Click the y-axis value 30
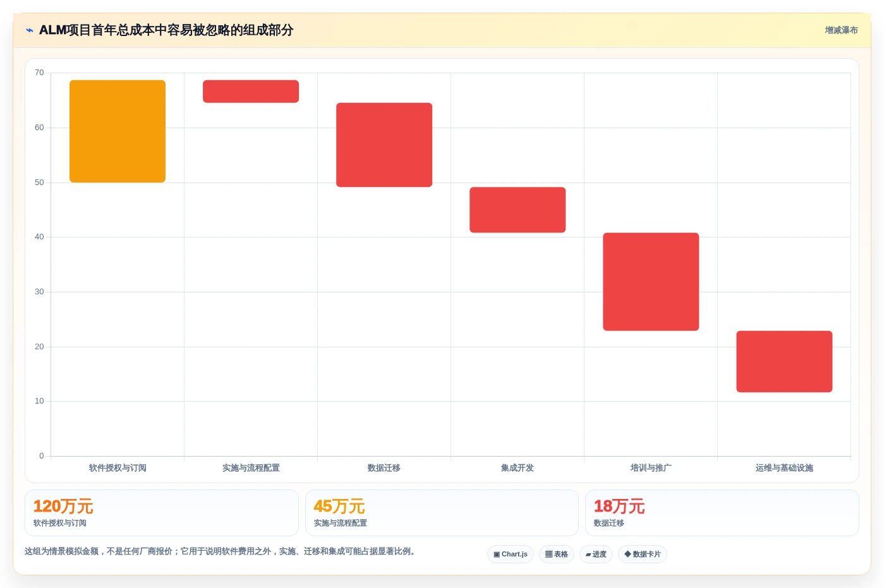884x588 pixels. (39, 292)
